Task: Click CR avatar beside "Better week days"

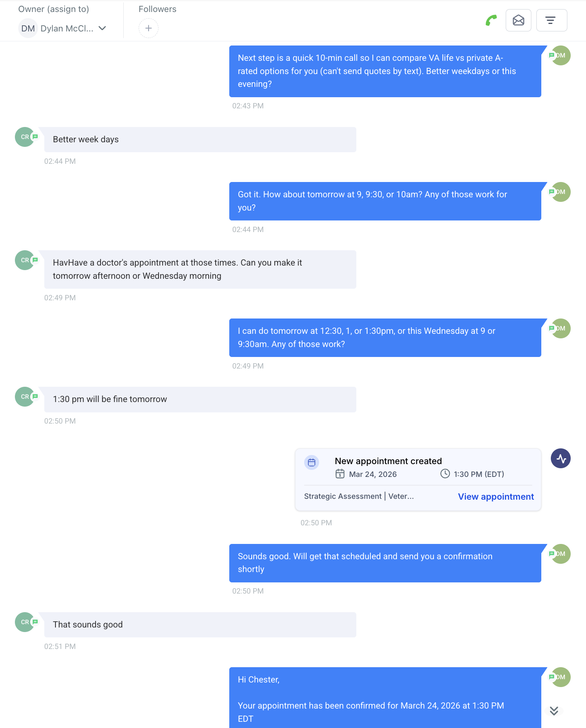Action: tap(25, 137)
